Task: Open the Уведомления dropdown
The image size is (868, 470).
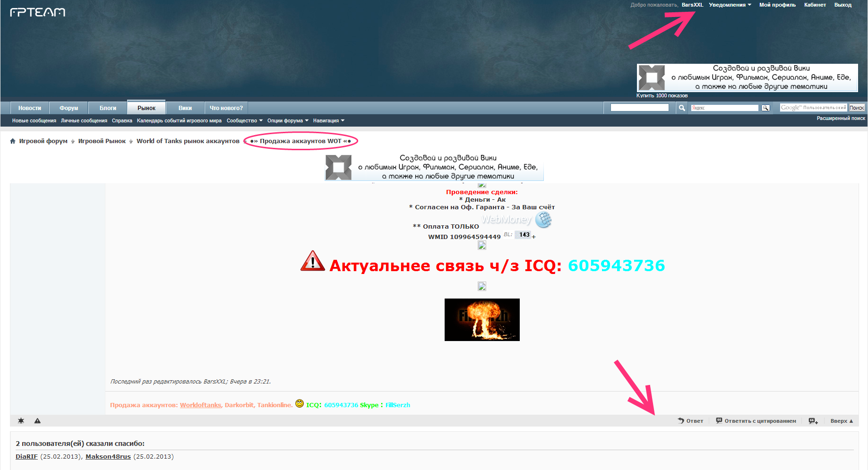Action: pos(730,5)
